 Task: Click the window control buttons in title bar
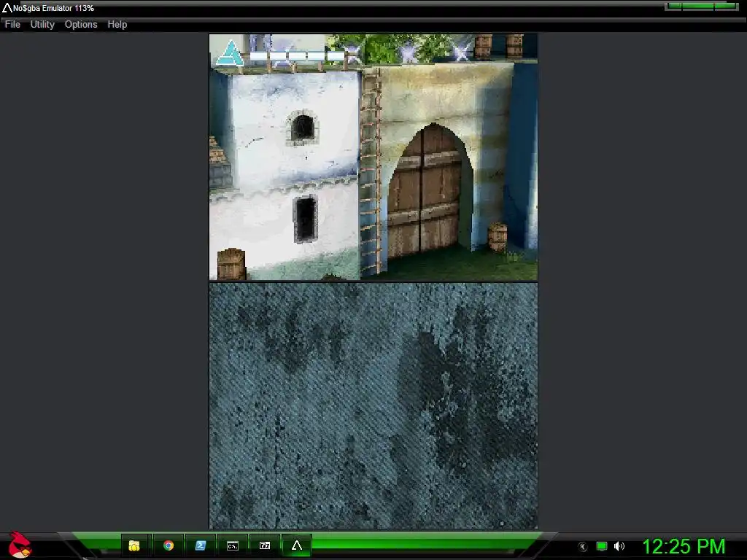coord(702,6)
